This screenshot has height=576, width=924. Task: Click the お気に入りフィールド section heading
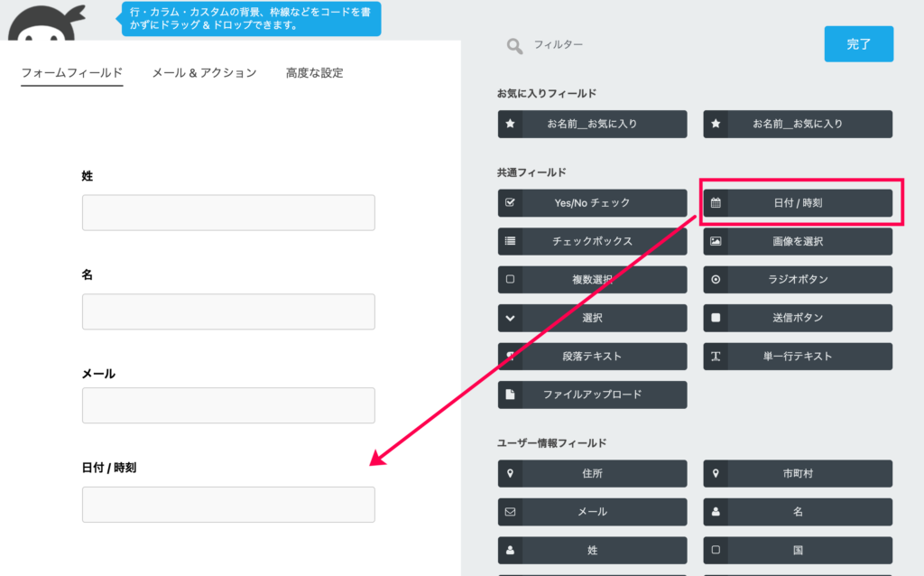coord(547,93)
